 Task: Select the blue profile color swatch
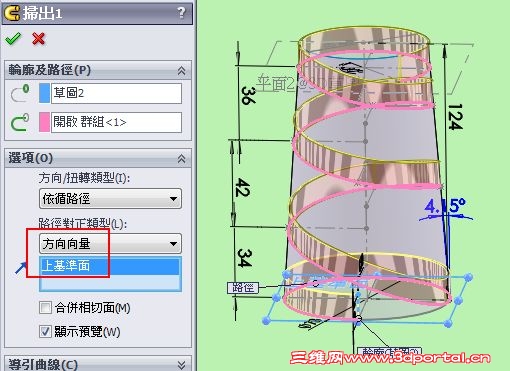44,93
